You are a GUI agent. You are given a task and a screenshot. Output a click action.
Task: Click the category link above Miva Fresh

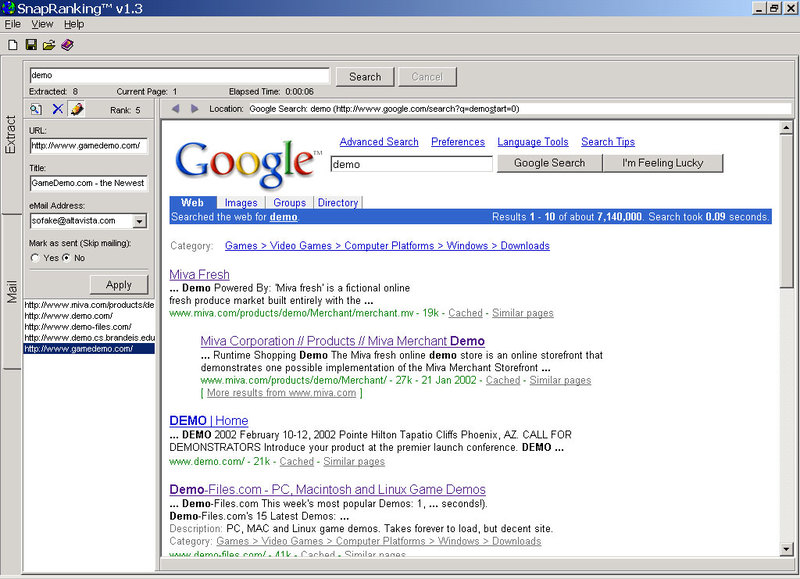point(387,246)
